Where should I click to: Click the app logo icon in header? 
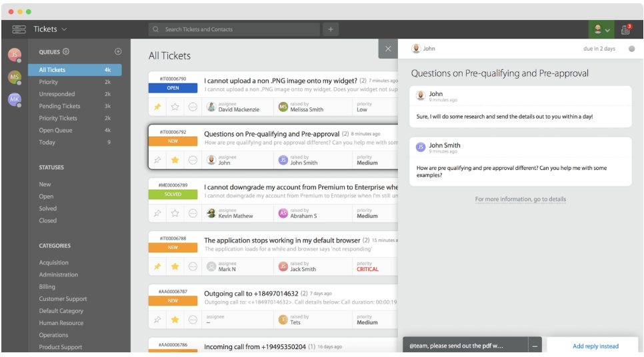[x=19, y=29]
